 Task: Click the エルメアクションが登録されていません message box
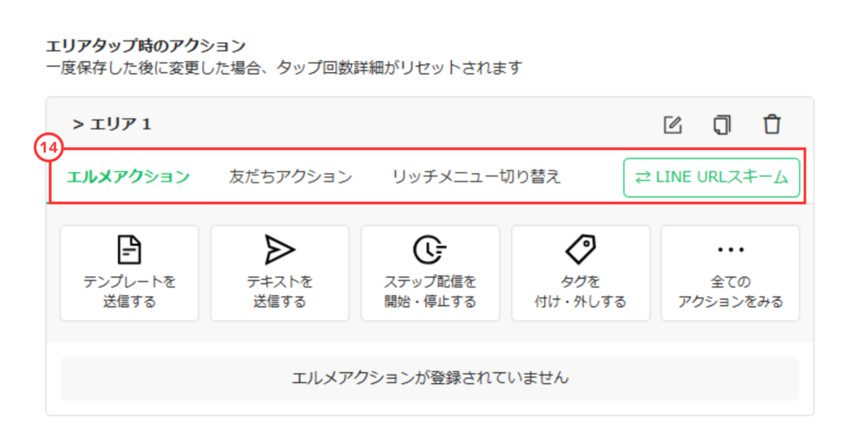click(x=430, y=378)
